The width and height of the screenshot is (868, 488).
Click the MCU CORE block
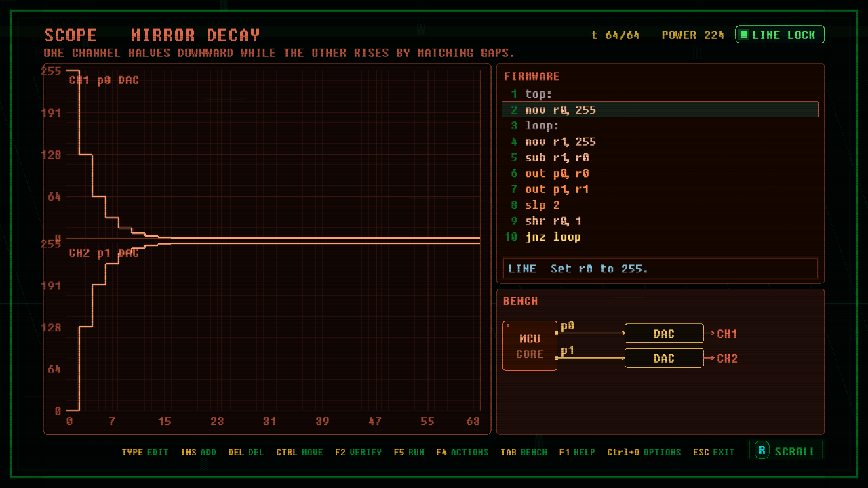[x=530, y=346]
